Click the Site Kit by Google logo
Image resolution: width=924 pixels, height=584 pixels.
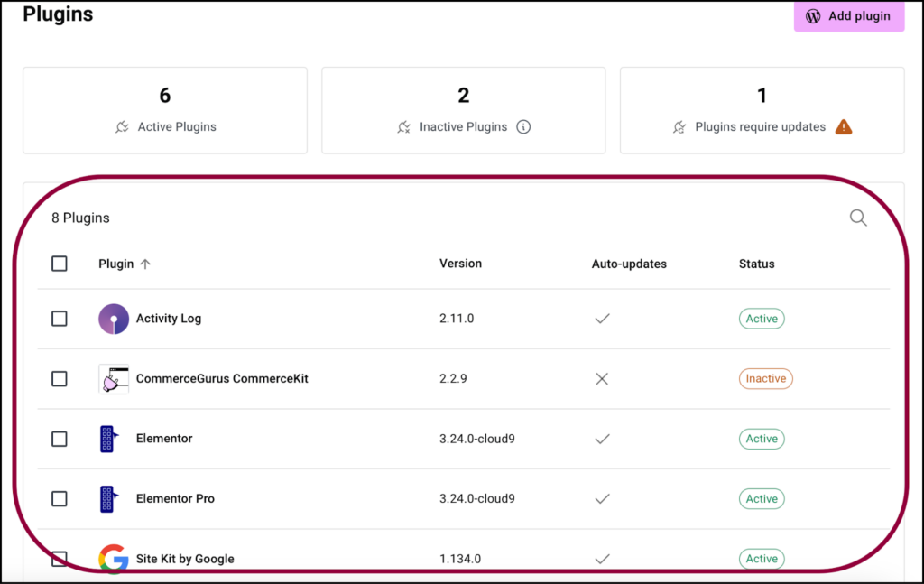(114, 559)
